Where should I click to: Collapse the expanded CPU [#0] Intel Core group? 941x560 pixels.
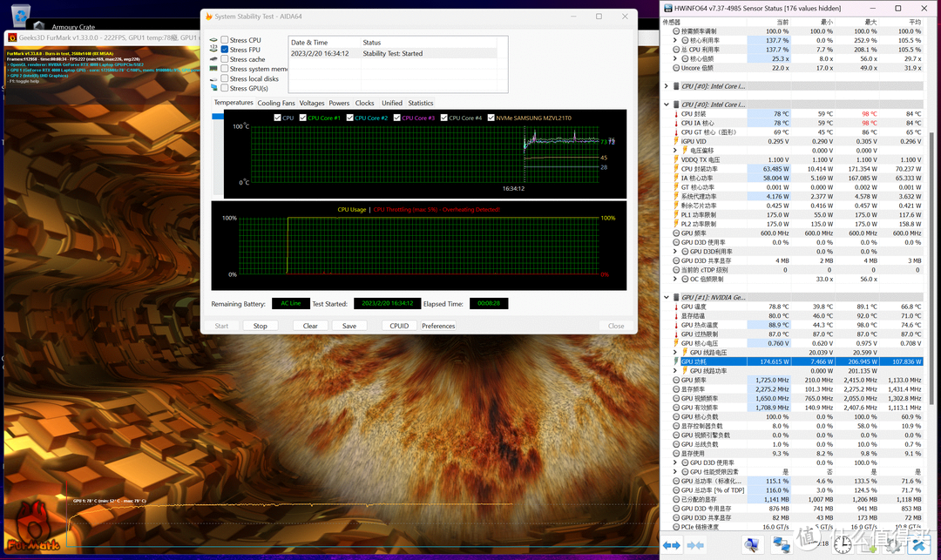pos(667,105)
